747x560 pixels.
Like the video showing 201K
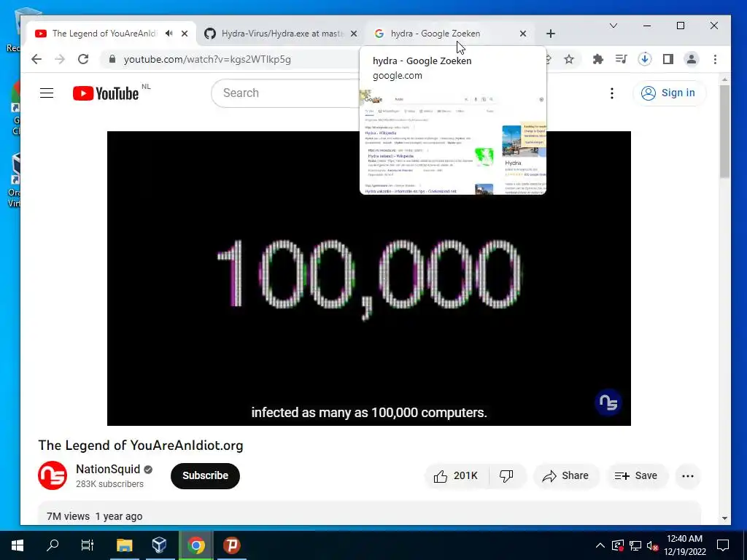click(457, 475)
